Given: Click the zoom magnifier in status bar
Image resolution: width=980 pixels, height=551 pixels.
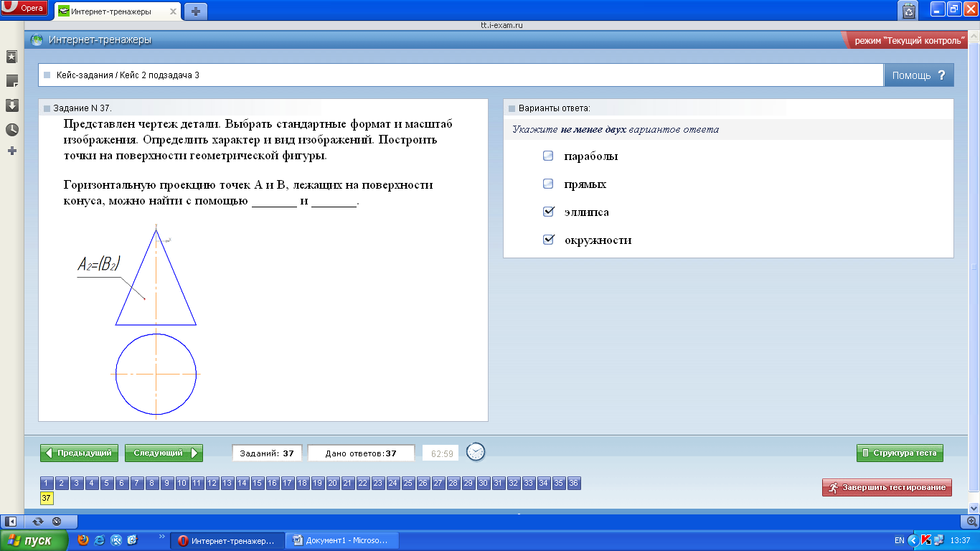Looking at the screenshot, I should [x=972, y=521].
